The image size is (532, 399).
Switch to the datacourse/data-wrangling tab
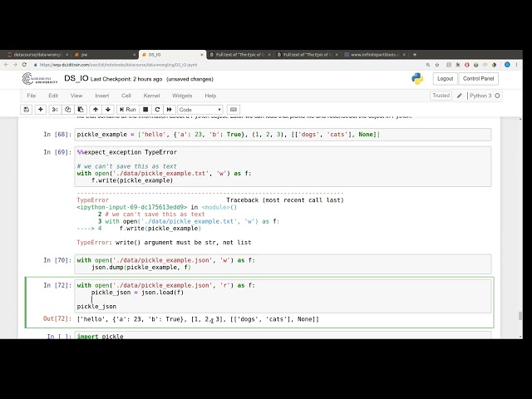click(x=36, y=55)
